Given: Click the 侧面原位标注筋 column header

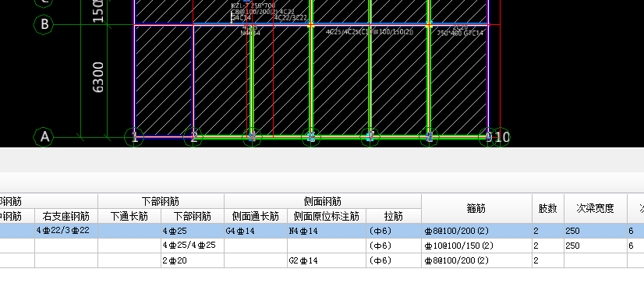Looking at the screenshot, I should (327, 216).
